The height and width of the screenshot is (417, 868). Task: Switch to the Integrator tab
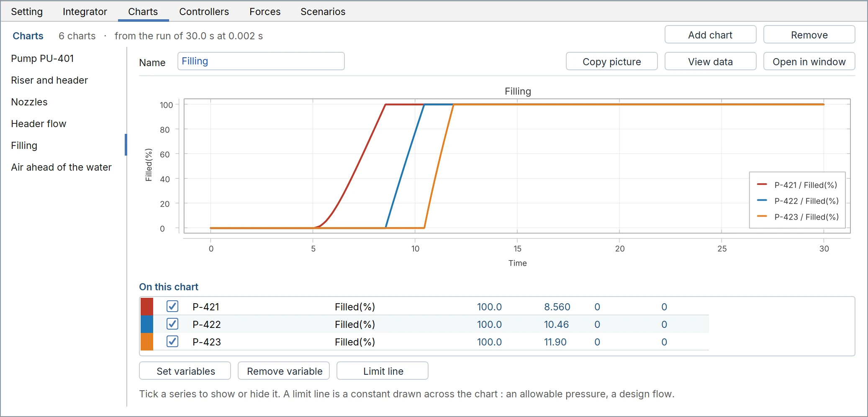[x=85, y=12]
